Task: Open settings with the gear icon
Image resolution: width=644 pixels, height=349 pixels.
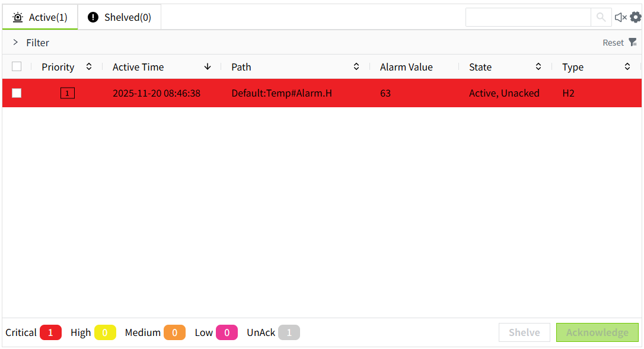Action: point(636,17)
